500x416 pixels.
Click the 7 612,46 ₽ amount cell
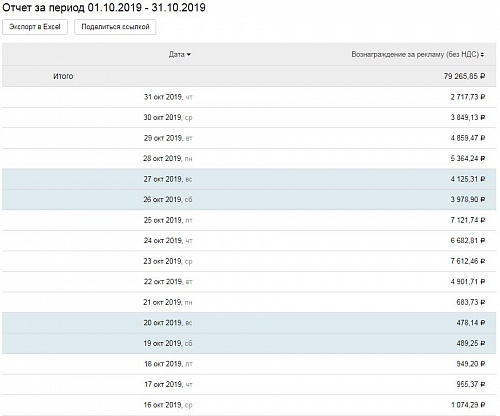[468, 261]
